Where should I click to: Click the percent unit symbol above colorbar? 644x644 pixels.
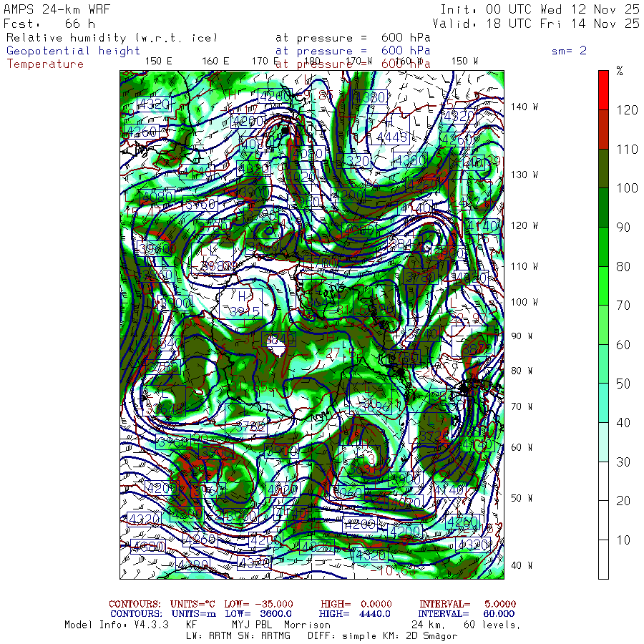pyautogui.click(x=620, y=71)
